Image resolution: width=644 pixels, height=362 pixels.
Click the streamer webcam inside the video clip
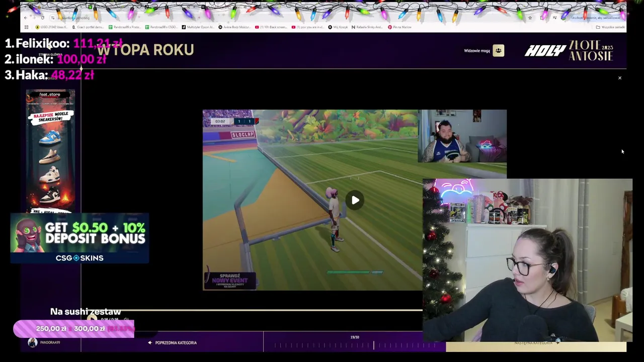coord(462,136)
